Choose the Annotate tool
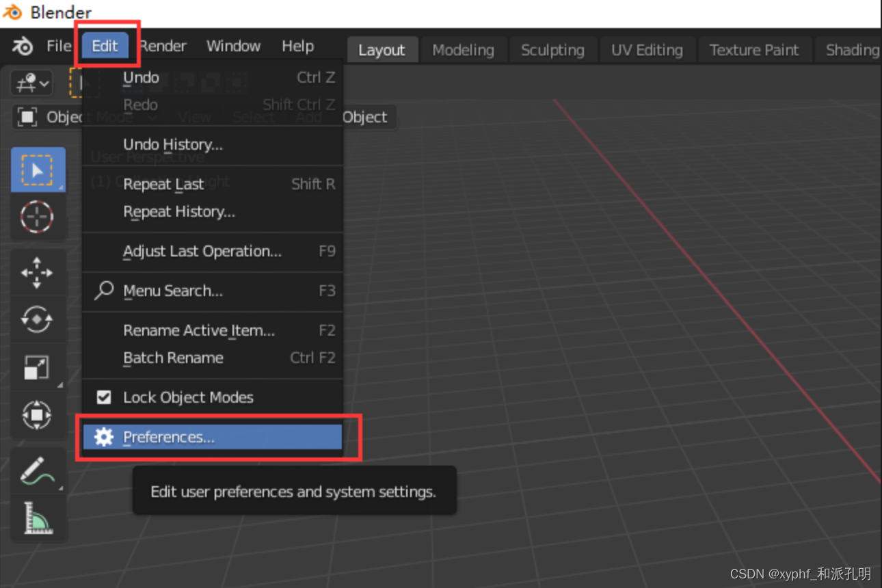The height and width of the screenshot is (588, 882). tap(38, 470)
